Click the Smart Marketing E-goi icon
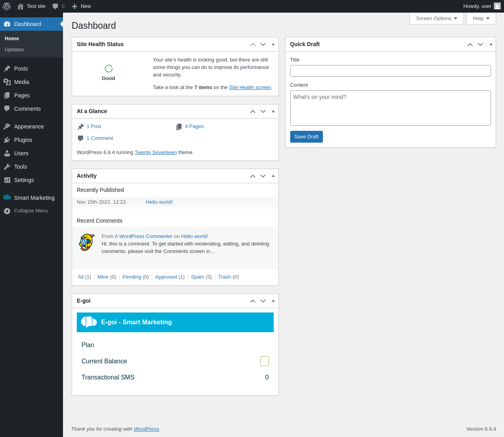The height and width of the screenshot is (437, 504). coord(7,197)
